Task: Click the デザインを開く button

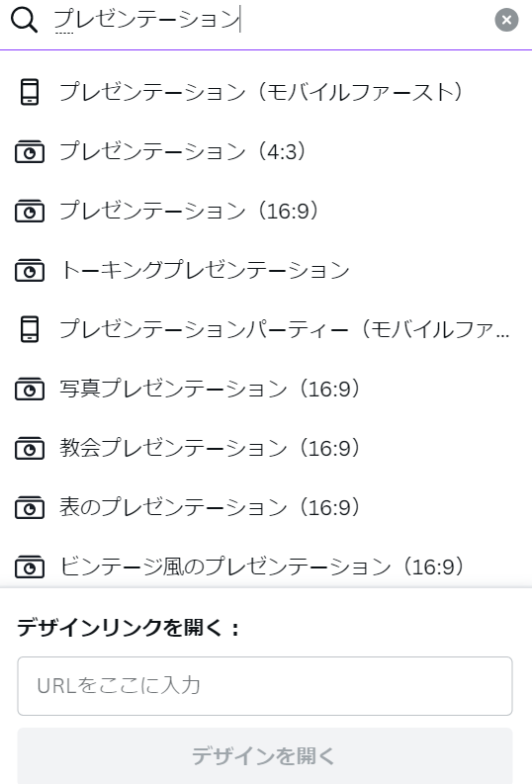Action: click(x=265, y=755)
